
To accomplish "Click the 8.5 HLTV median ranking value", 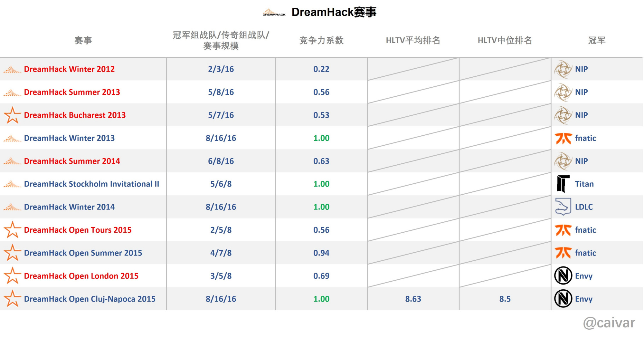I will click(505, 299).
